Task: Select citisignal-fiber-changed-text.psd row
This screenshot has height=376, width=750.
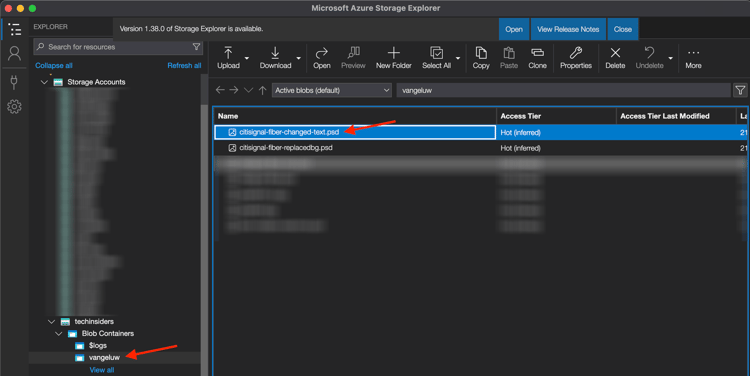Action: [x=481, y=132]
